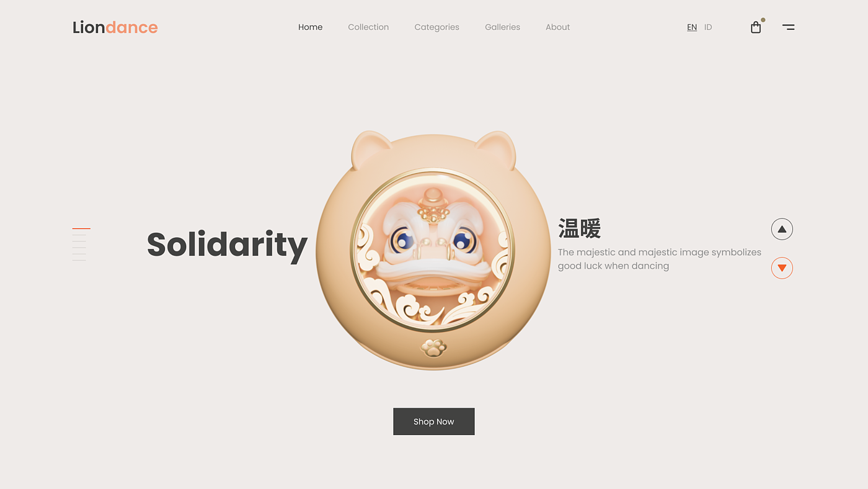Click the black up arrow circle

click(x=782, y=229)
